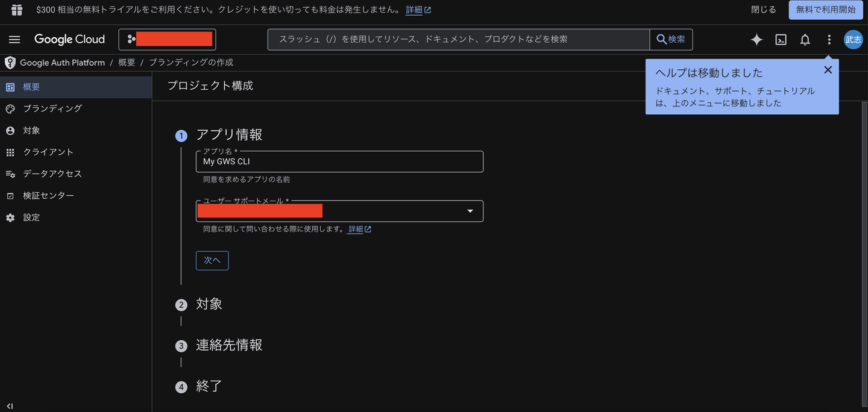Click the プロジェクト構成 heading text
868x412 pixels.
pyautogui.click(x=210, y=86)
